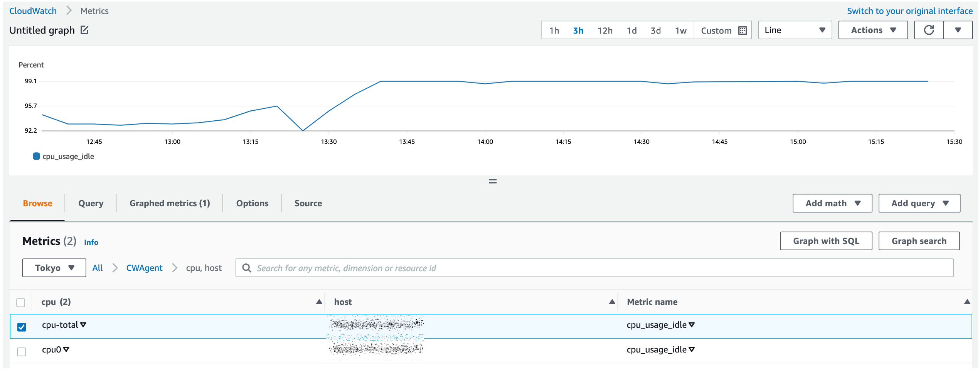The width and height of the screenshot is (980, 371).
Task: Toggle the select-all metrics checkbox
Action: [21, 303]
